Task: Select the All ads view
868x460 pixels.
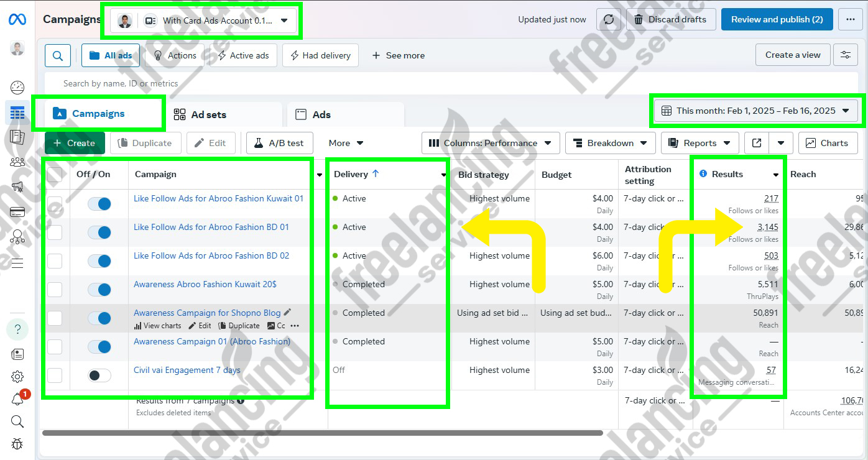Action: point(111,55)
